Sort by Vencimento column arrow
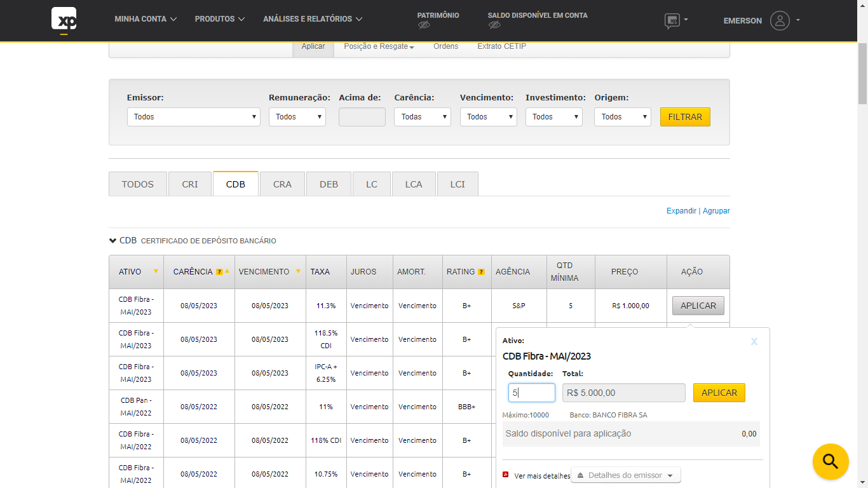Screen dimensions: 868x488 pos(298,271)
